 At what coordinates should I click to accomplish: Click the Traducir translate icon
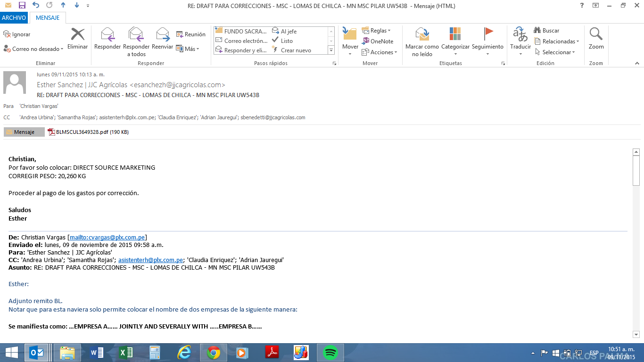(x=520, y=35)
